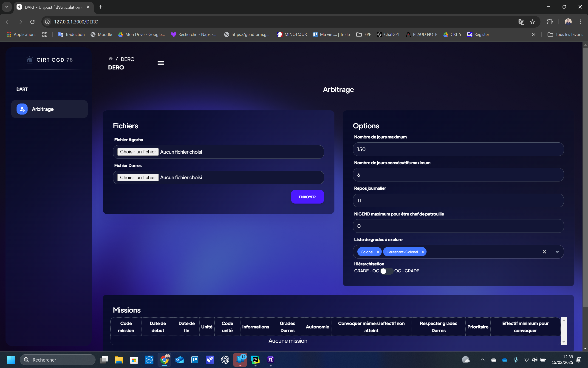Click the Code mission column header
Screen dimensions: 588x368
(126, 327)
